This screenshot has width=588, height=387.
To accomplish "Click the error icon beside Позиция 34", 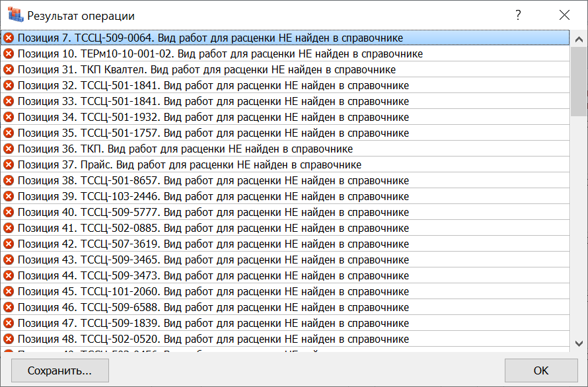I will [9, 117].
